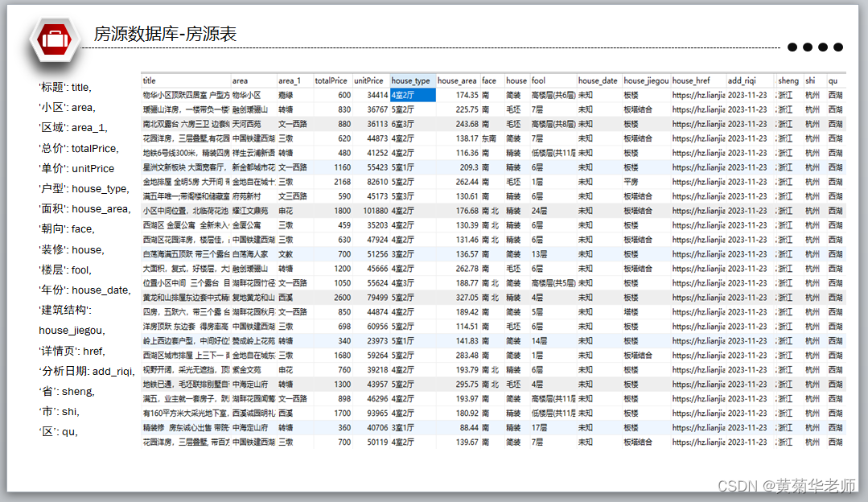
Task: Select the totalPrice cell '480'
Action: [344, 153]
